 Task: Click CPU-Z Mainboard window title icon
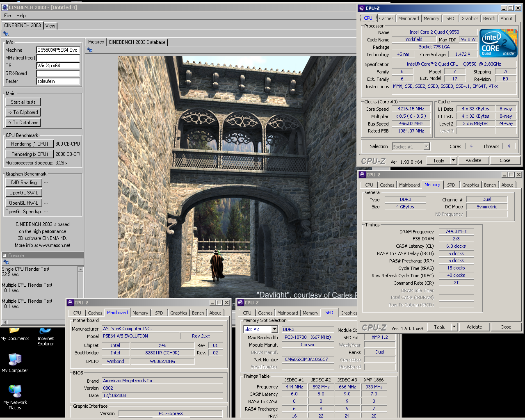[71, 303]
